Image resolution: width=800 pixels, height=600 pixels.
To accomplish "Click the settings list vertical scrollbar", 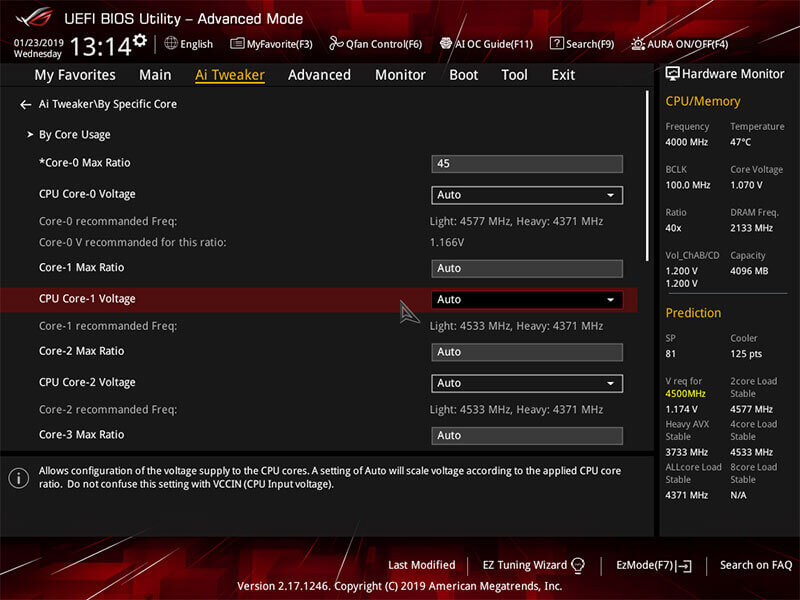I will (647, 176).
